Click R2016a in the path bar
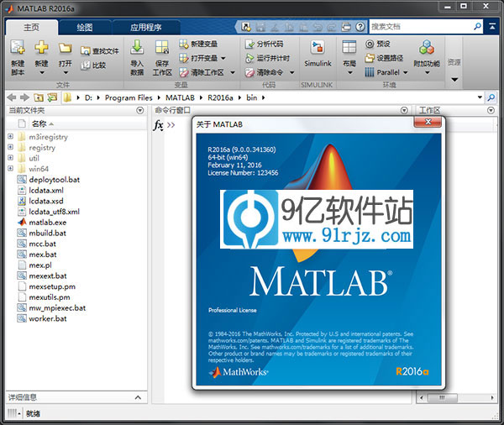Viewport: 504px width, 425px height. (220, 97)
